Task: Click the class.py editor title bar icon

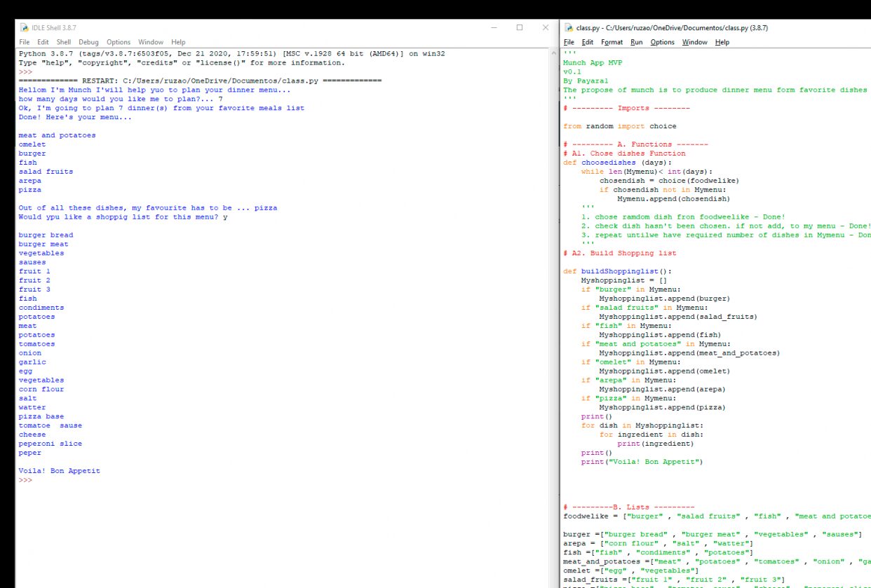Action: [569, 28]
